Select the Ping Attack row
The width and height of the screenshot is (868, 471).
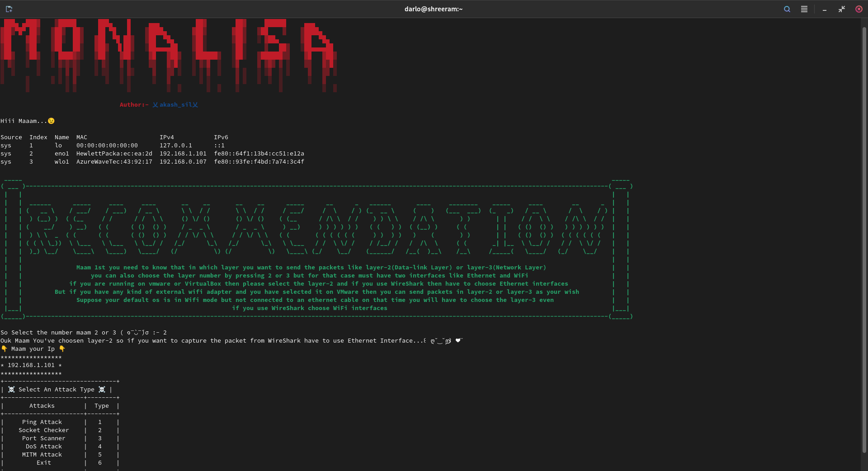42,422
